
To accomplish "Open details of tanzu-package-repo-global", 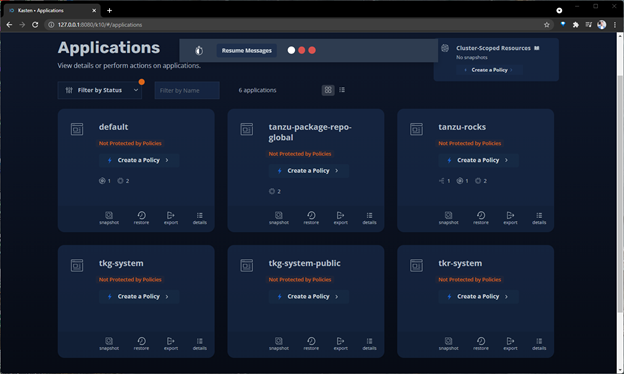I will [369, 218].
